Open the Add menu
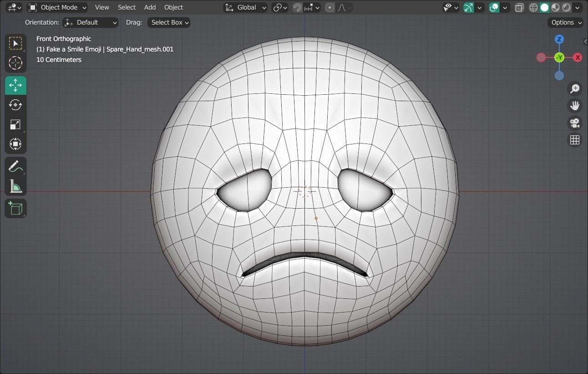 click(150, 7)
